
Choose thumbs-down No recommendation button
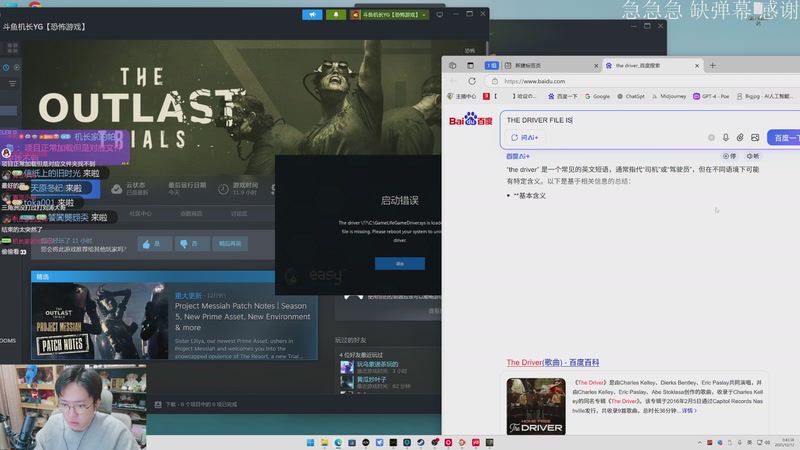pyautogui.click(x=191, y=244)
